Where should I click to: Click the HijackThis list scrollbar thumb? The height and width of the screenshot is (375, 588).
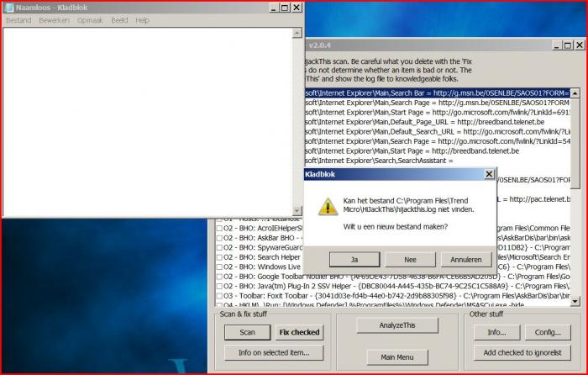[575, 144]
